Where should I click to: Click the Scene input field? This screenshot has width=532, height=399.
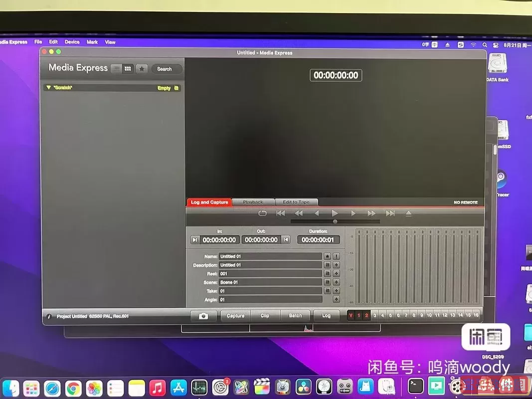(270, 282)
